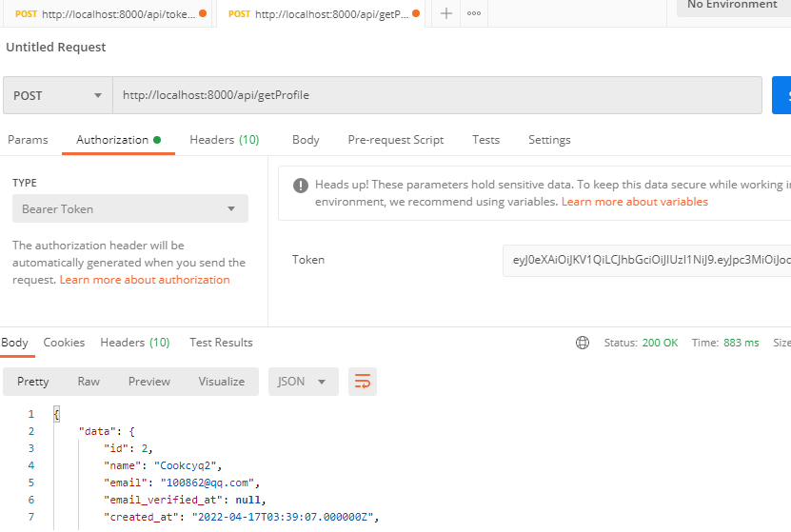Select the Preview view mode
The width and height of the screenshot is (791, 532).
click(x=149, y=382)
